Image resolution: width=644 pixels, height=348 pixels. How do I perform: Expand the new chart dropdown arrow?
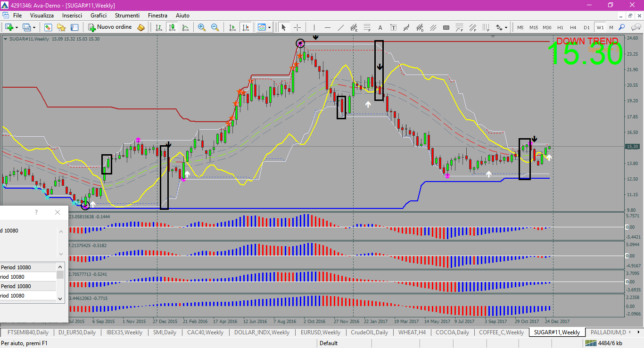click(x=17, y=27)
